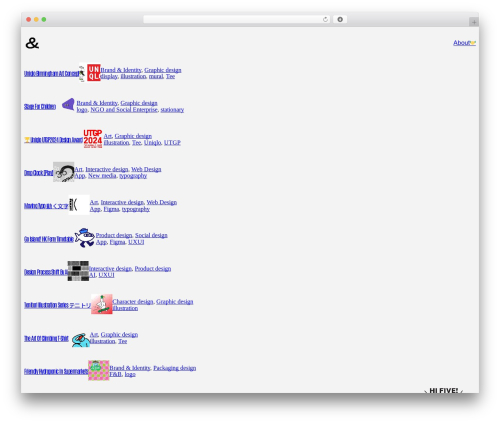Viewport: 500px width, 423px height.
Task: Open the pink gradient illustration thumbnail
Action: 102,304
